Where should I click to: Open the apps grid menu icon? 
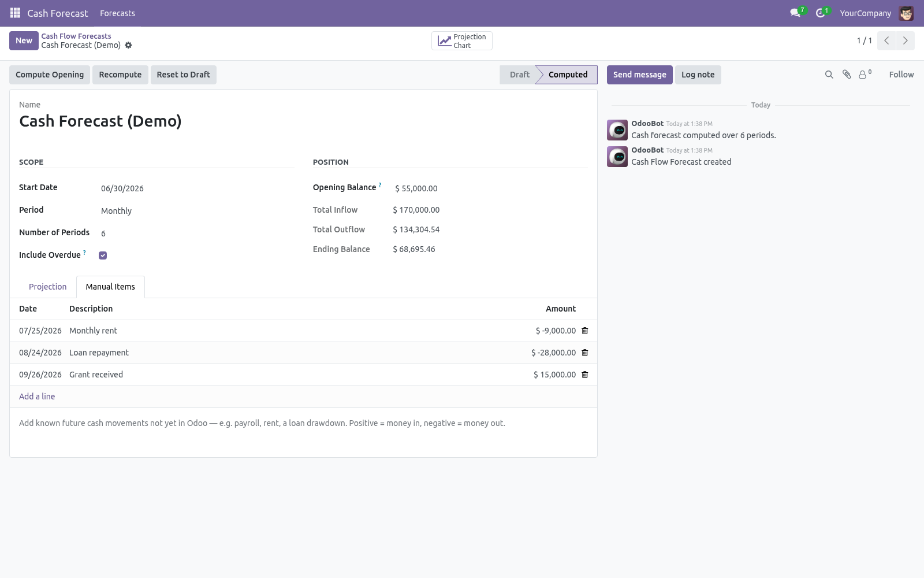click(x=15, y=13)
